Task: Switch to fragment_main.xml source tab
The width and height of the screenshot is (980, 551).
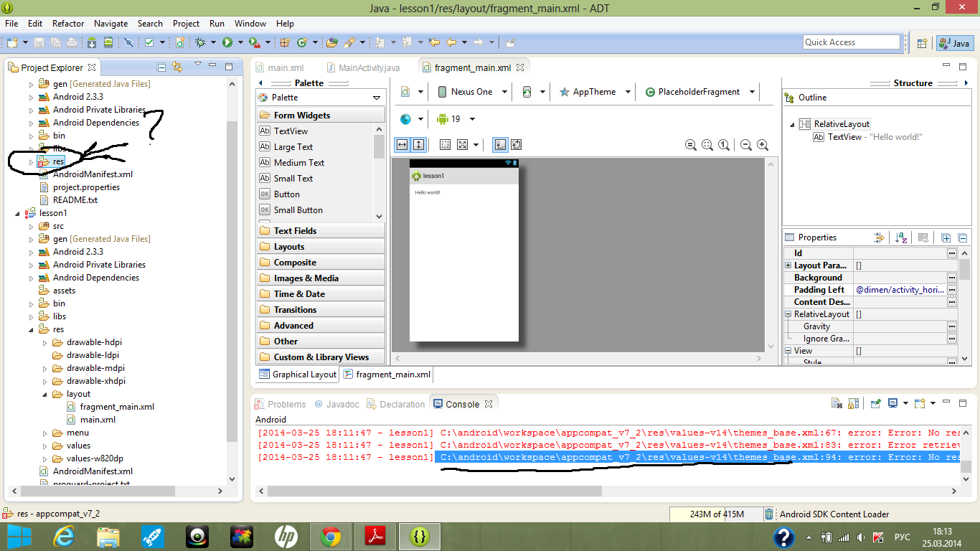Action: (386, 375)
